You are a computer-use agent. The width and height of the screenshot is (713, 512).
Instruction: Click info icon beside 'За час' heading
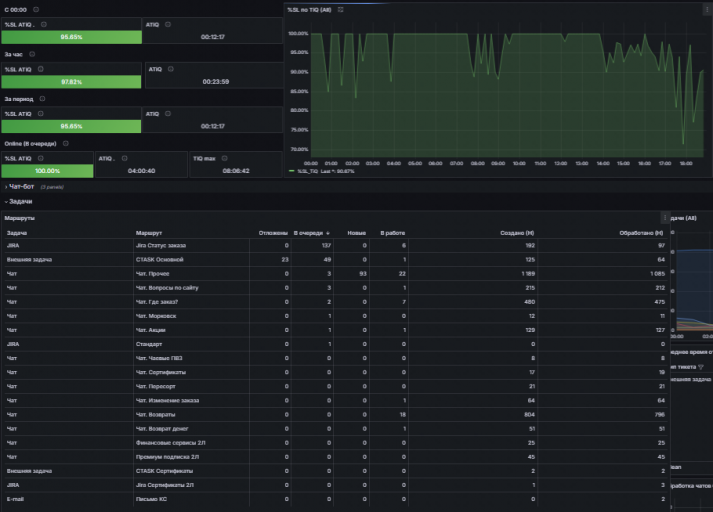pos(32,54)
